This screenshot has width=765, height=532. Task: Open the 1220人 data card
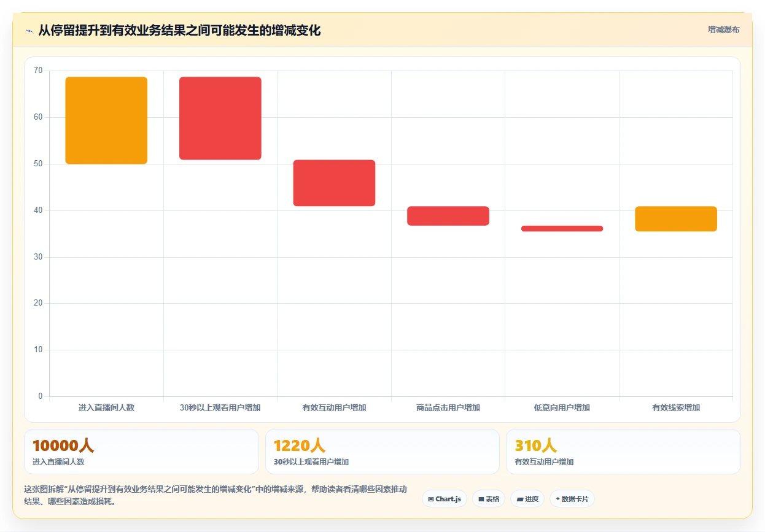click(x=382, y=452)
